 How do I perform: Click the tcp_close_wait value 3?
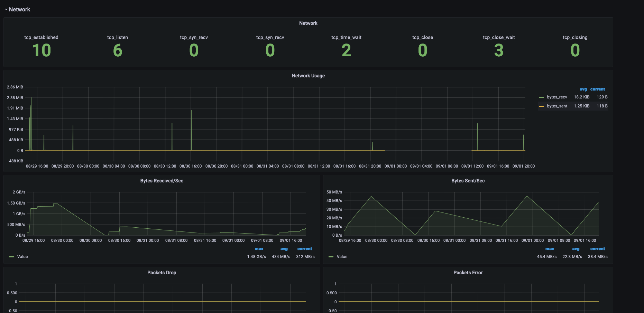click(x=499, y=50)
